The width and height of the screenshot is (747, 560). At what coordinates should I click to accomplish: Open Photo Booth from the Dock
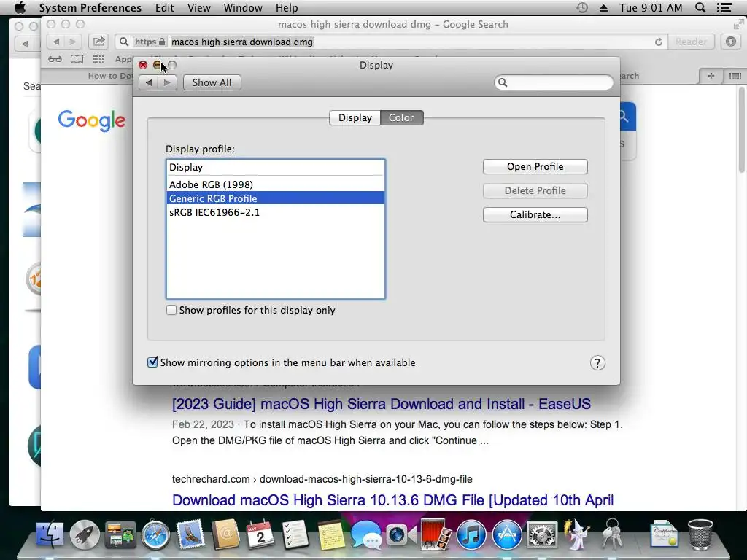click(x=436, y=534)
